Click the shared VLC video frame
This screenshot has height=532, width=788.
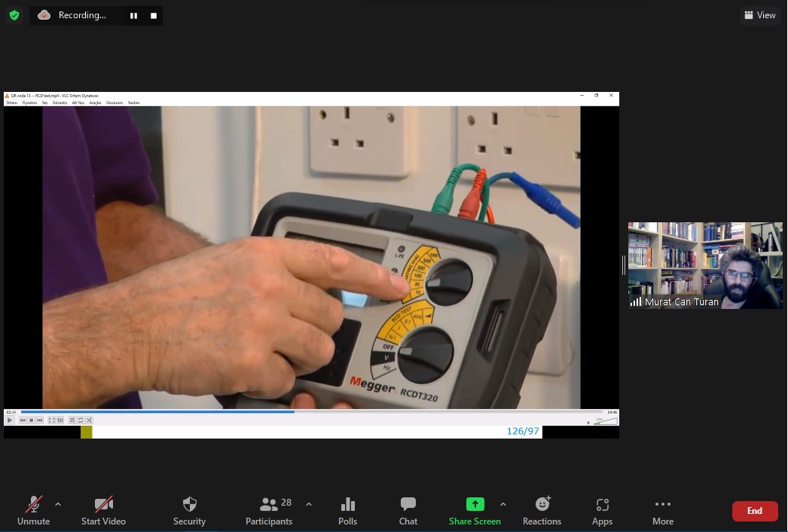pos(311,258)
